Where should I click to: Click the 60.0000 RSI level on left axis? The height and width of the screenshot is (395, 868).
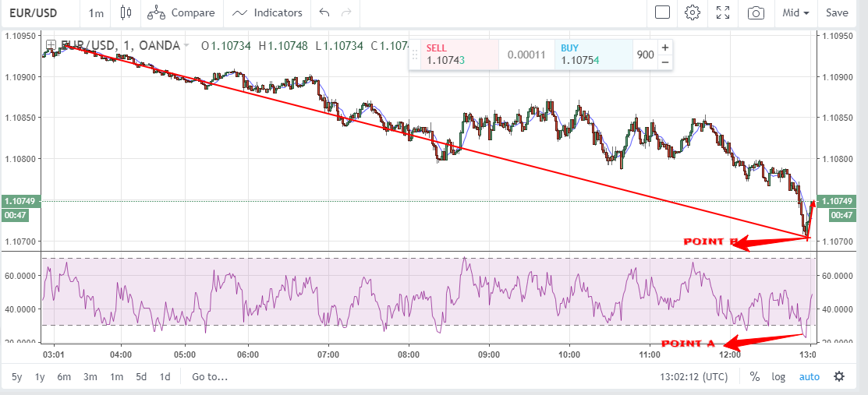tap(20, 276)
